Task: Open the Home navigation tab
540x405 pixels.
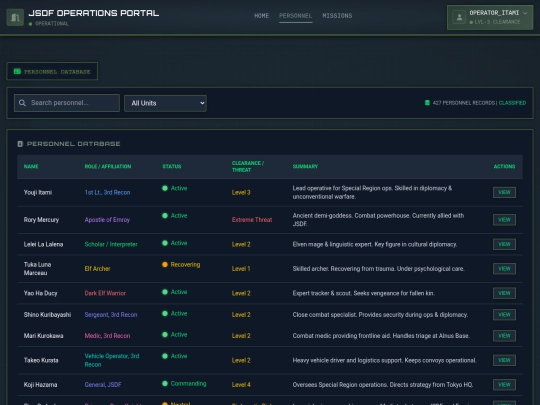Action: point(261,15)
